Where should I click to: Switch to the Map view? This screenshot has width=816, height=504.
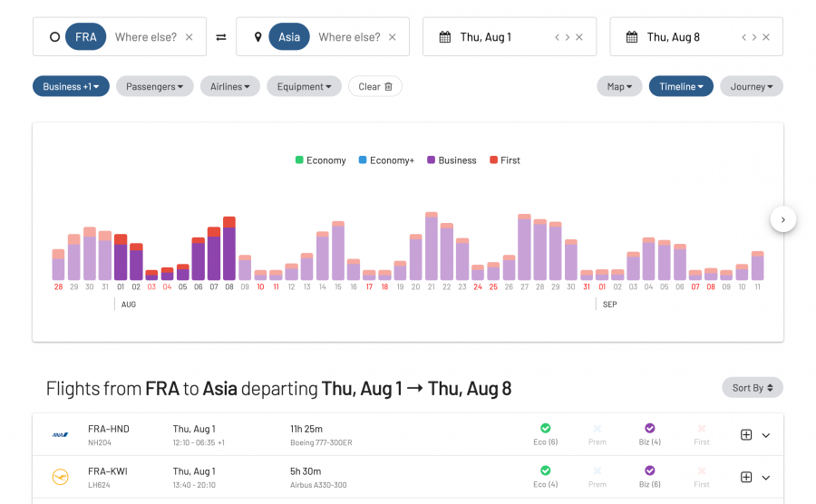(x=619, y=86)
